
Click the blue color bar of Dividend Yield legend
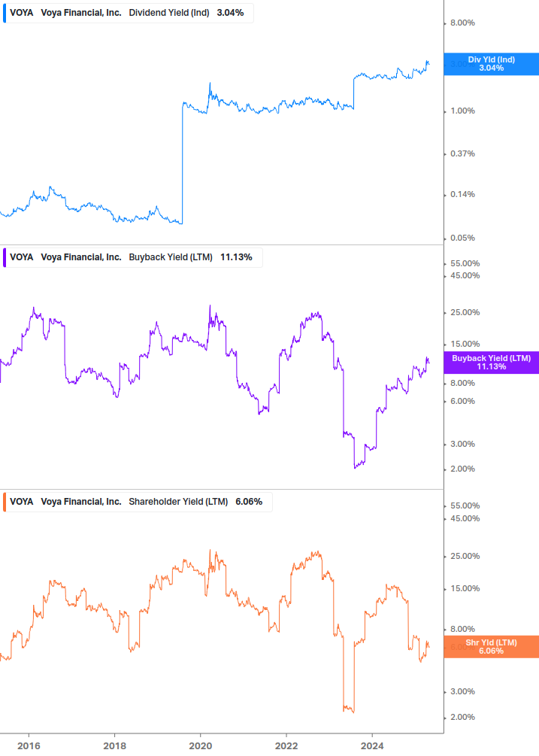click(x=5, y=13)
